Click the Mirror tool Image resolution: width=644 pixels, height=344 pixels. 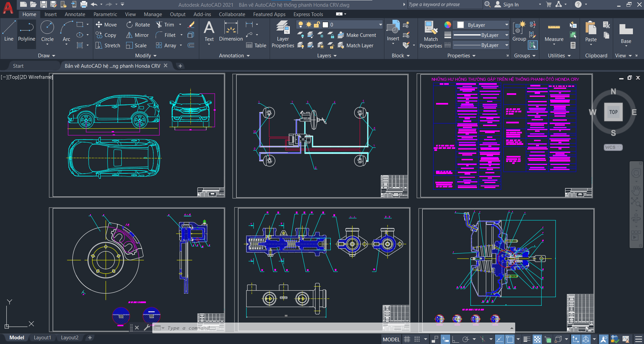point(137,35)
